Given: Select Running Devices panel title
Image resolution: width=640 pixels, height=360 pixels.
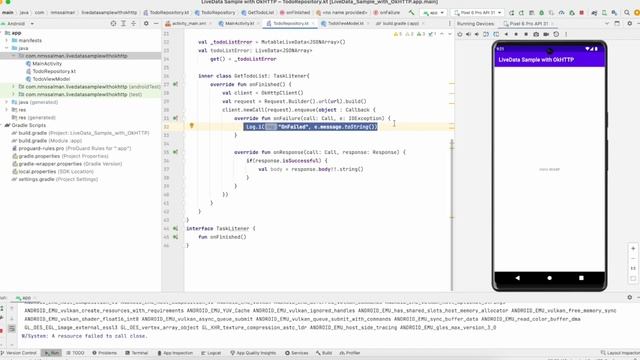Looking at the screenshot, I should tap(475, 24).
